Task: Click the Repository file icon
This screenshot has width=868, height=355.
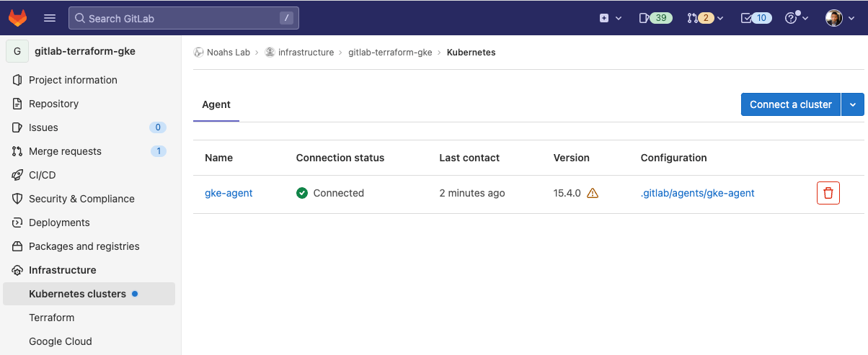Action: click(x=17, y=104)
